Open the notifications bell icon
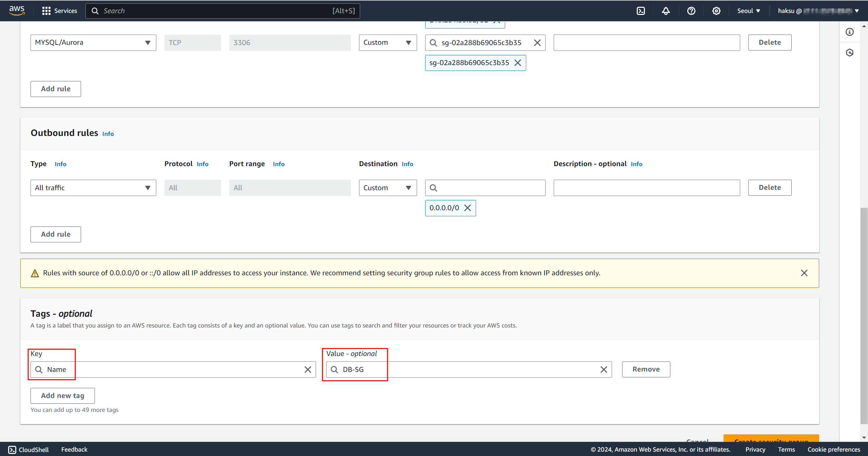 (666, 11)
